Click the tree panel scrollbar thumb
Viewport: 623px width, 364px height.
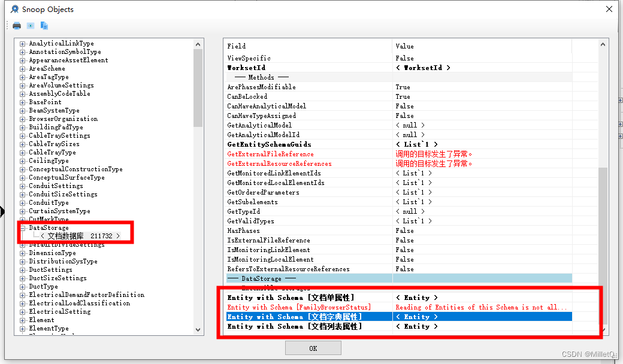198,88
